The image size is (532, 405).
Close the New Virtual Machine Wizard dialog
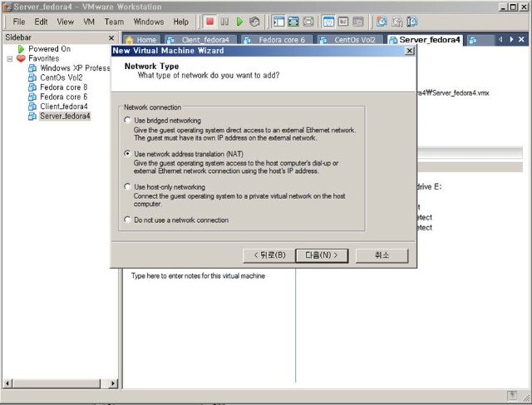tap(410, 51)
